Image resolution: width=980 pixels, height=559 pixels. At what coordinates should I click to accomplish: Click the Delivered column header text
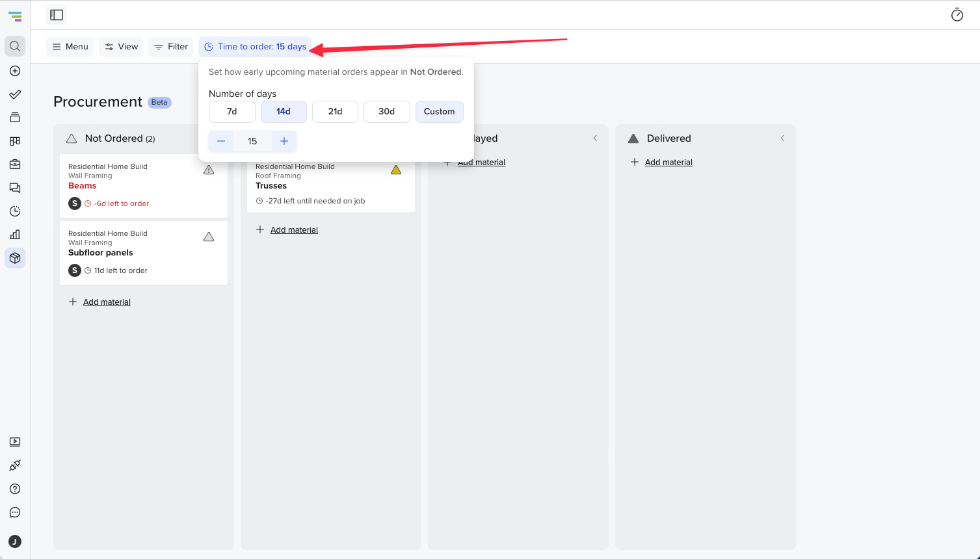[669, 138]
